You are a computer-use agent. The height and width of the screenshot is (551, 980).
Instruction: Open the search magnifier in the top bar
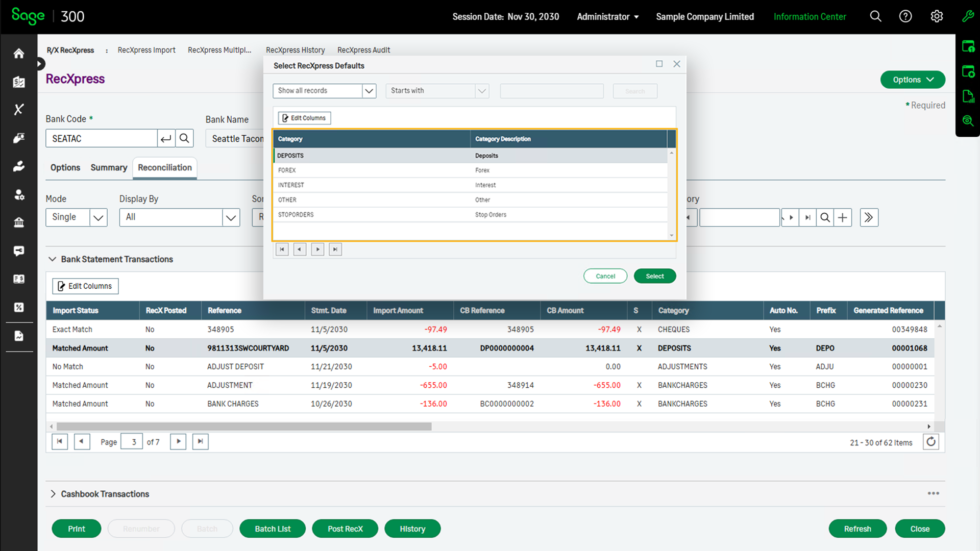(875, 16)
